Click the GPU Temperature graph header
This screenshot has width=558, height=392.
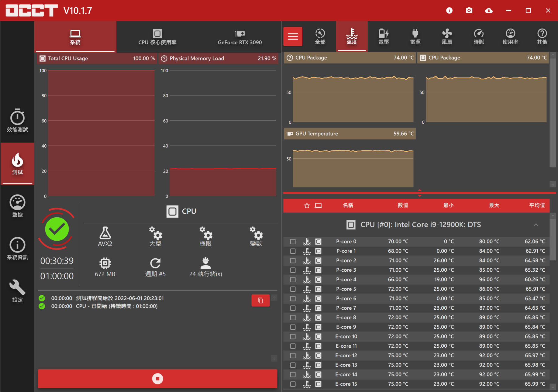[x=350, y=134]
